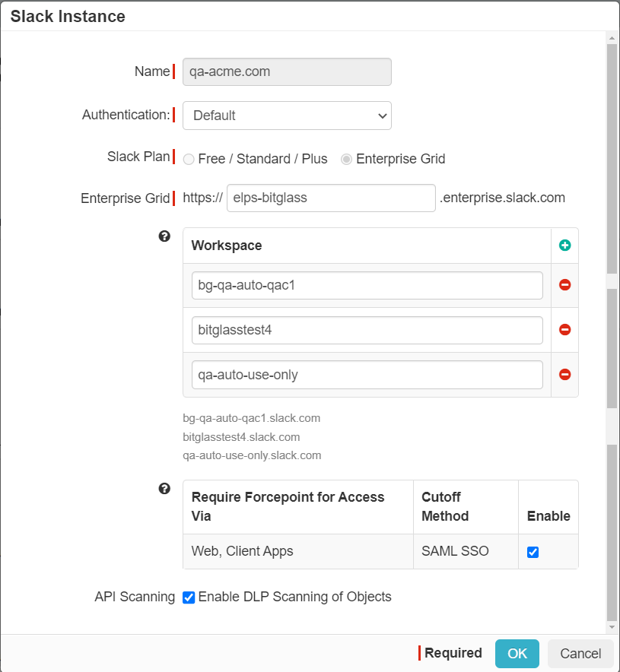Viewport: 620px width, 672px height.
Task: Open the help tooltip beside Require Forcepoint table
Action: click(x=164, y=489)
